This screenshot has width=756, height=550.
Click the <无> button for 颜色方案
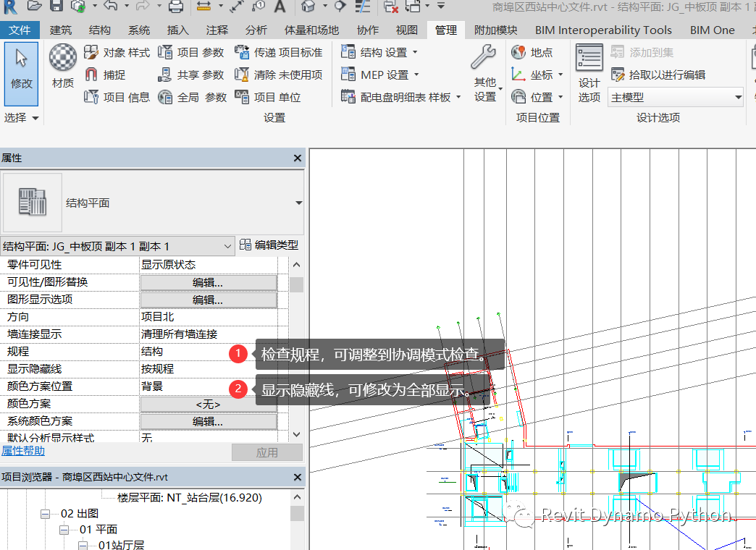point(209,404)
